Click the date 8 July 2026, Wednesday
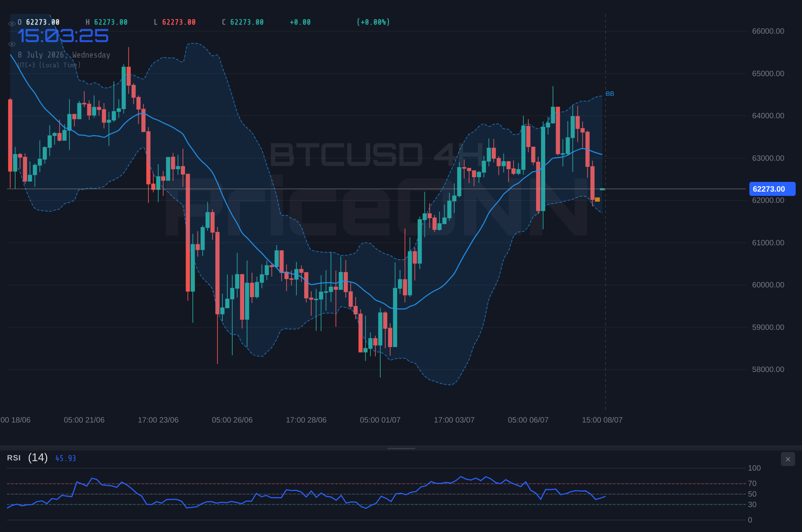 click(x=64, y=55)
